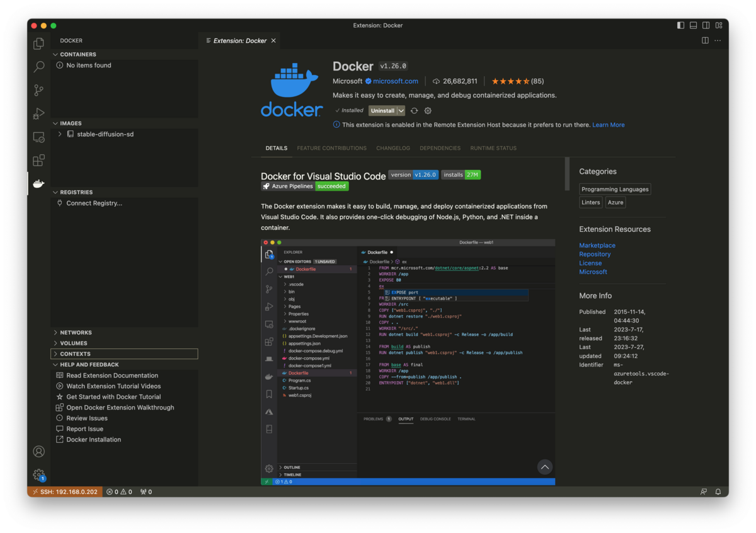Click the Programming Languages category tag

tap(615, 189)
